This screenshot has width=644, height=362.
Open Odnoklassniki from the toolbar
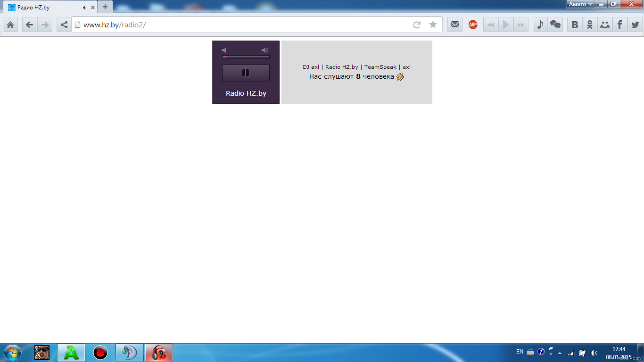coord(589,25)
